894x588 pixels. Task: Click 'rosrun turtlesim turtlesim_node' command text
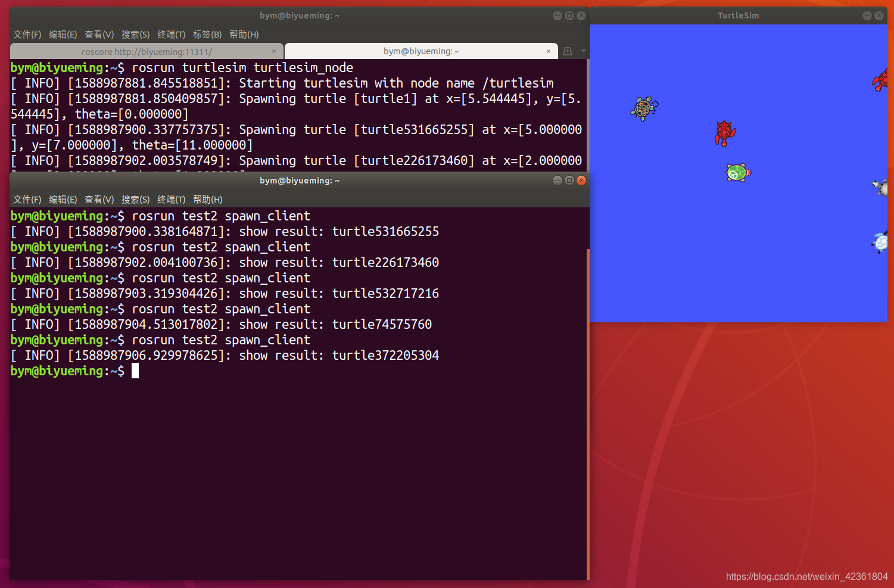tap(242, 68)
